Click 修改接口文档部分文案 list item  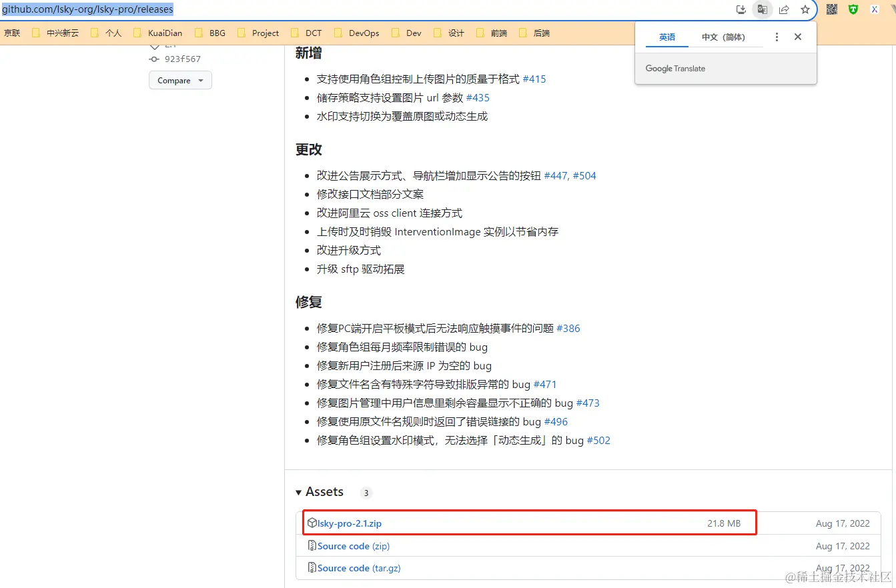tap(370, 195)
